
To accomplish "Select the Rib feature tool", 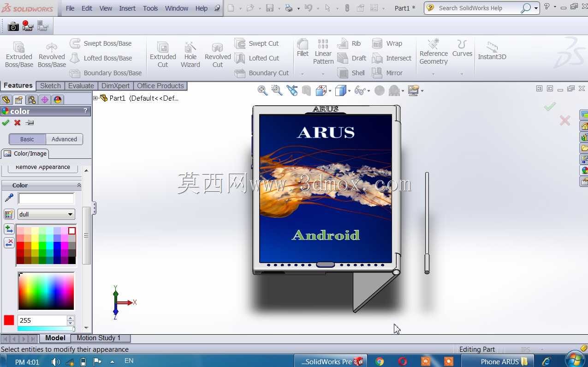I will 349,43.
